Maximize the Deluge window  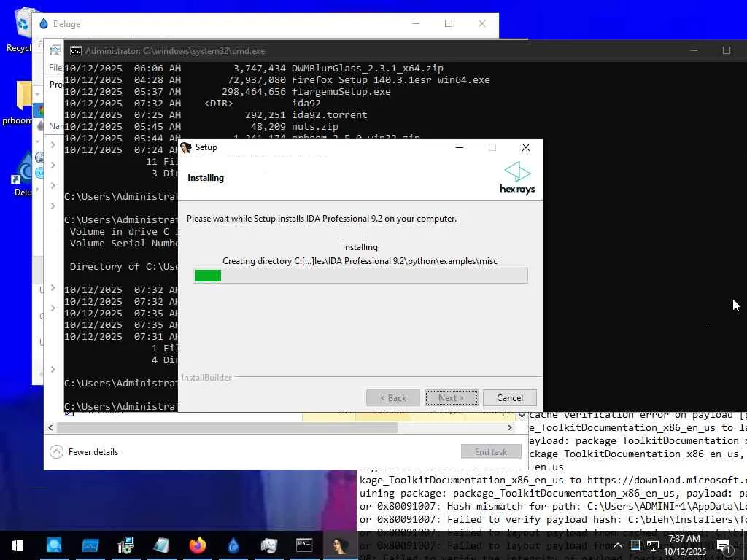pyautogui.click(x=449, y=23)
